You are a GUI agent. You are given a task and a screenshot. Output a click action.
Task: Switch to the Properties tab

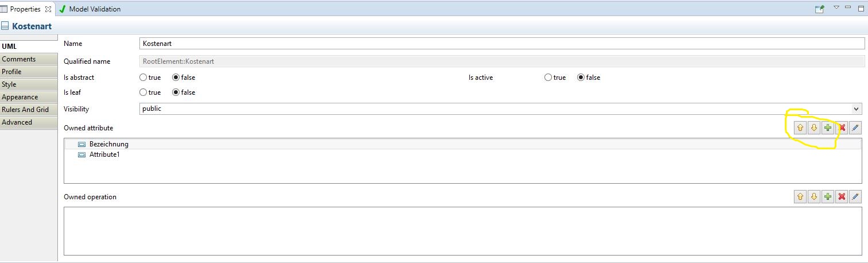click(x=26, y=9)
